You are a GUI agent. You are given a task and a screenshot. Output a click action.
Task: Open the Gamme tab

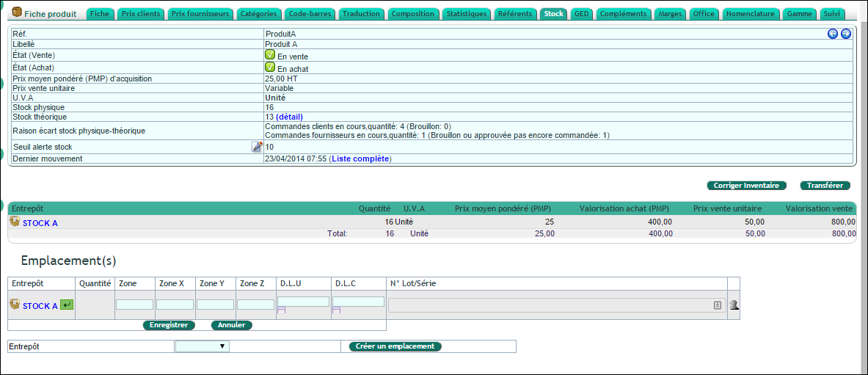coord(800,13)
